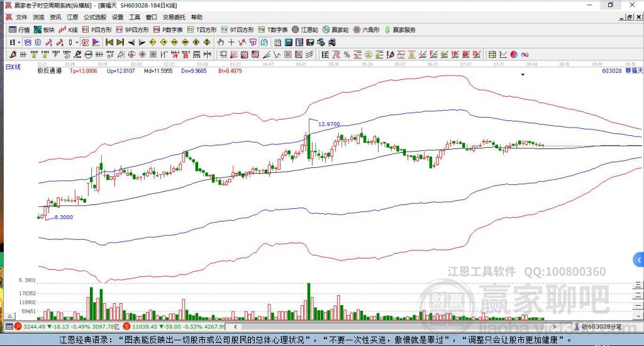Click the 日K线 chart label
The width and height of the screenshot is (644, 346).
click(13, 67)
